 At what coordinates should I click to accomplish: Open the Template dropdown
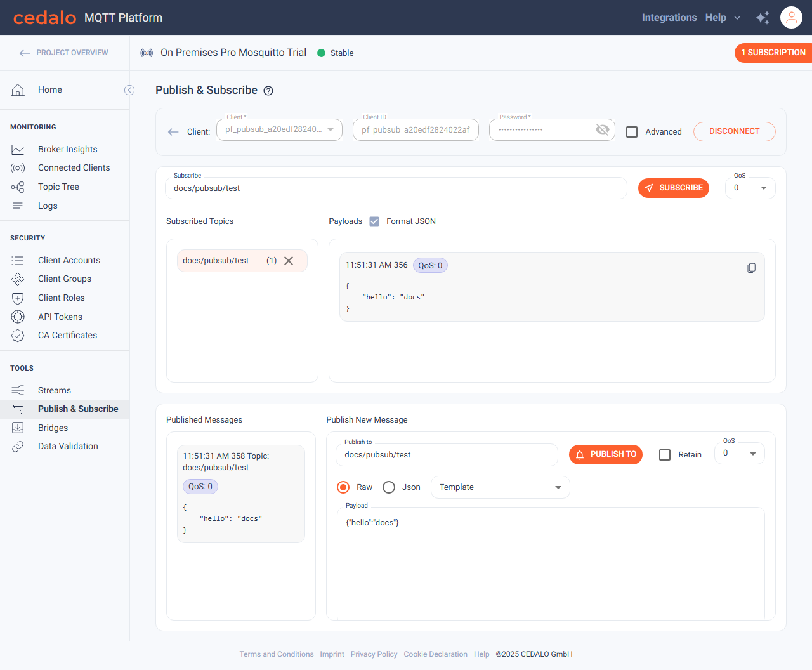[x=500, y=487]
